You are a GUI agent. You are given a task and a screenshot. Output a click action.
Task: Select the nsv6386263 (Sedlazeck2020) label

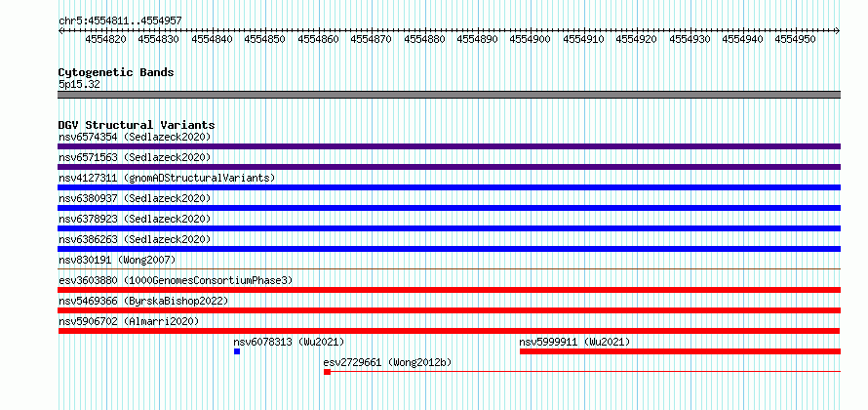click(x=135, y=239)
